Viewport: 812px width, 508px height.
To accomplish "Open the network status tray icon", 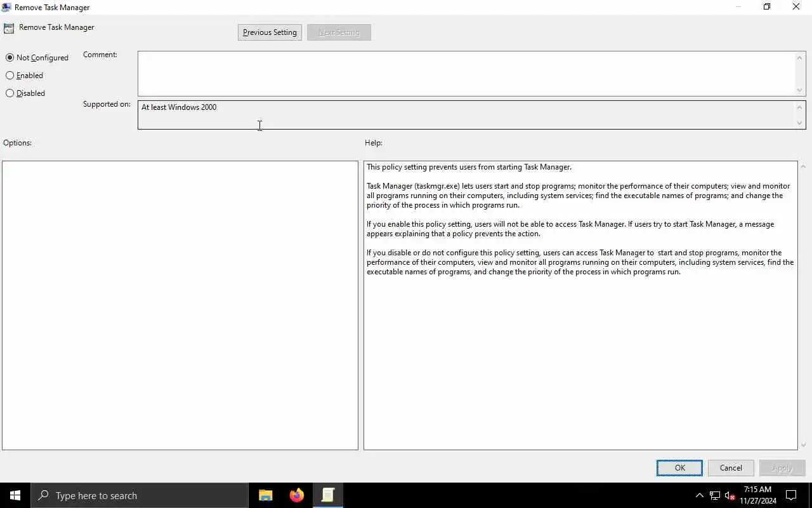I will pos(714,496).
